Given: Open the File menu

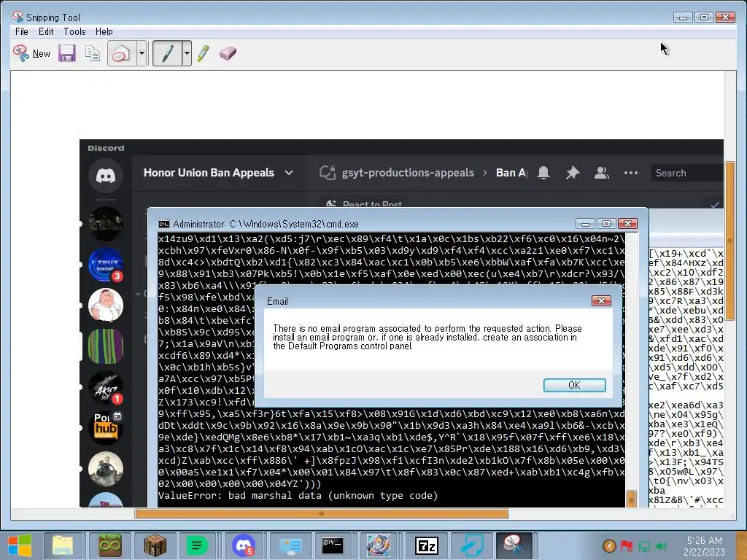Looking at the screenshot, I should click(21, 31).
